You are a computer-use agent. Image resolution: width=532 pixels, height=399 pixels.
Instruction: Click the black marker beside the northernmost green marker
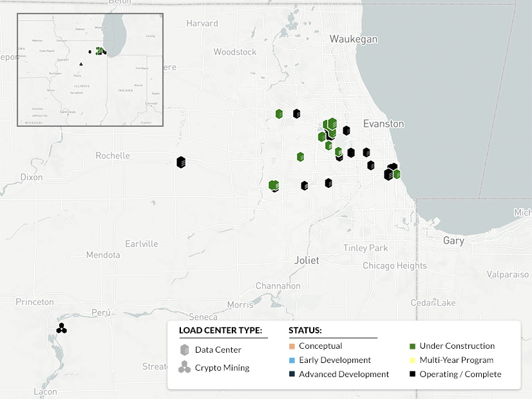coord(297,113)
